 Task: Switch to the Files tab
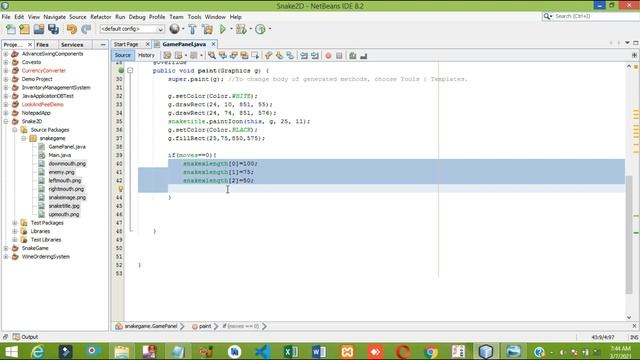pos(42,44)
